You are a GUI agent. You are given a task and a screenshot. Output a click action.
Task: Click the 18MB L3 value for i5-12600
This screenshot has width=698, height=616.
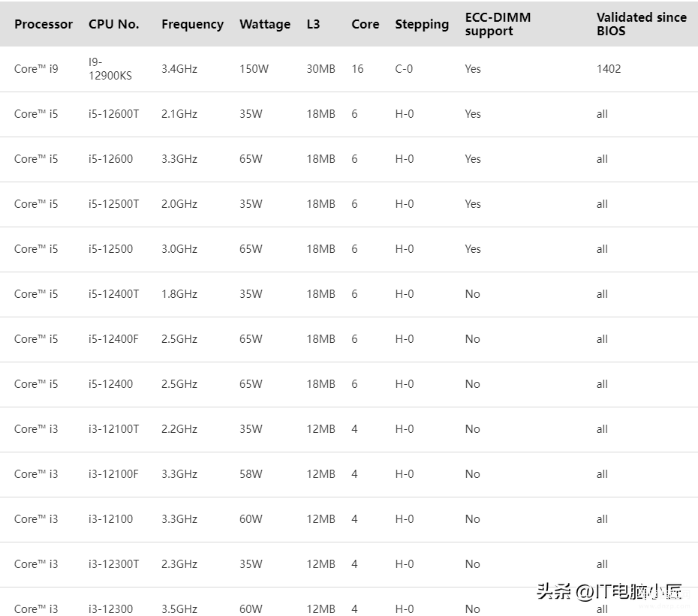[320, 159]
